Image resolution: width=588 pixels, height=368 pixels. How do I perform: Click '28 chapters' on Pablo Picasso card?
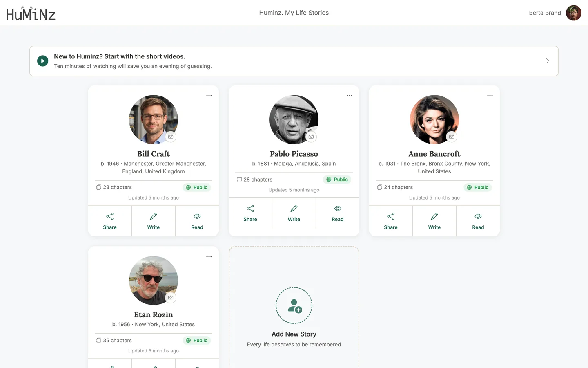[x=255, y=180]
